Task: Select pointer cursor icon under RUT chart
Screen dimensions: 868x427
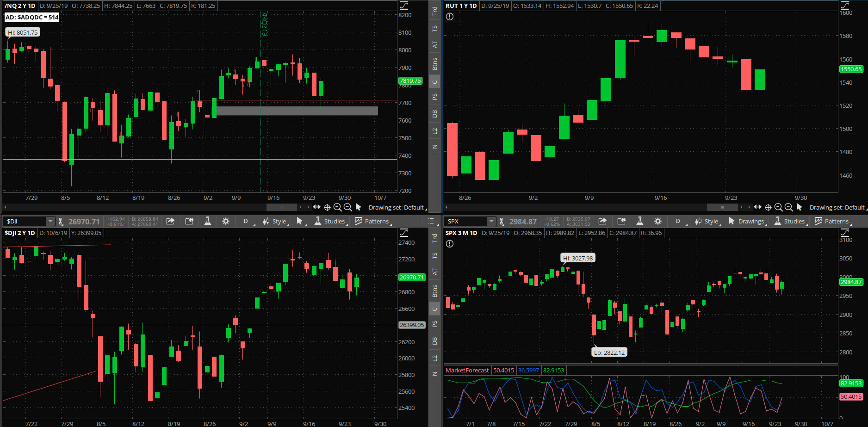Action: [x=799, y=207]
